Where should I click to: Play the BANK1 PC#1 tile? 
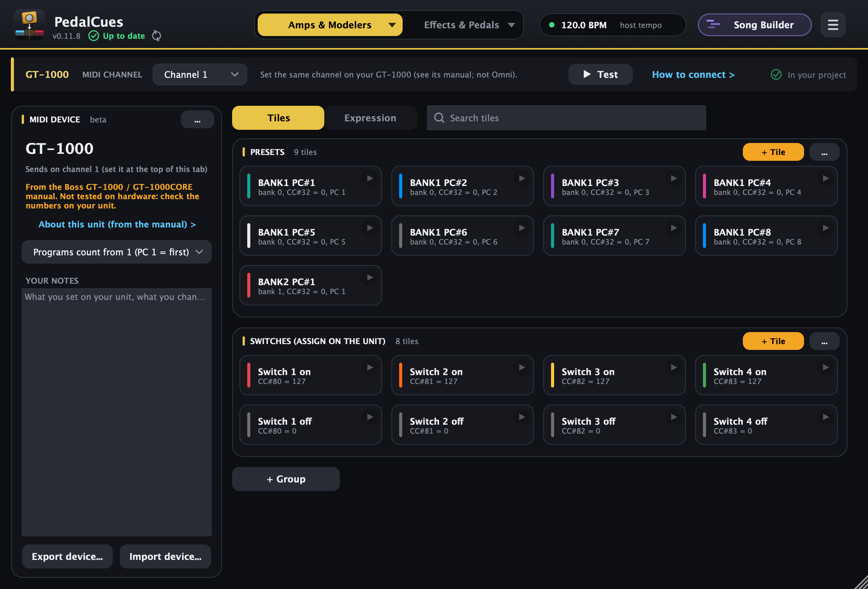[370, 178]
